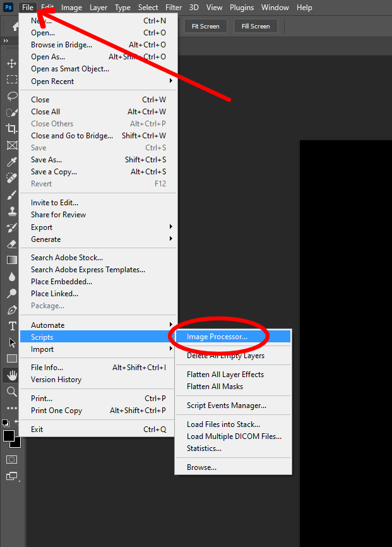Open the Select menu

(148, 8)
